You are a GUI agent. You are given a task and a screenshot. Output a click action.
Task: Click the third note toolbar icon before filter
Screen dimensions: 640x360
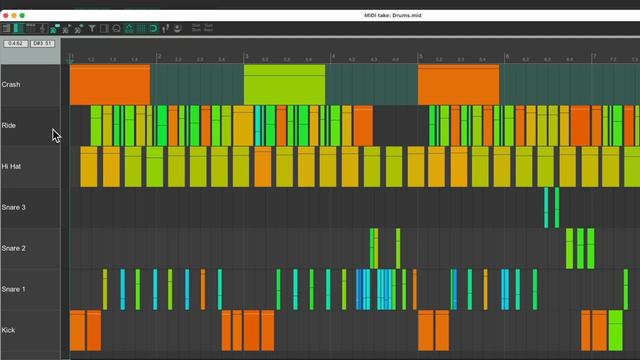(79, 28)
